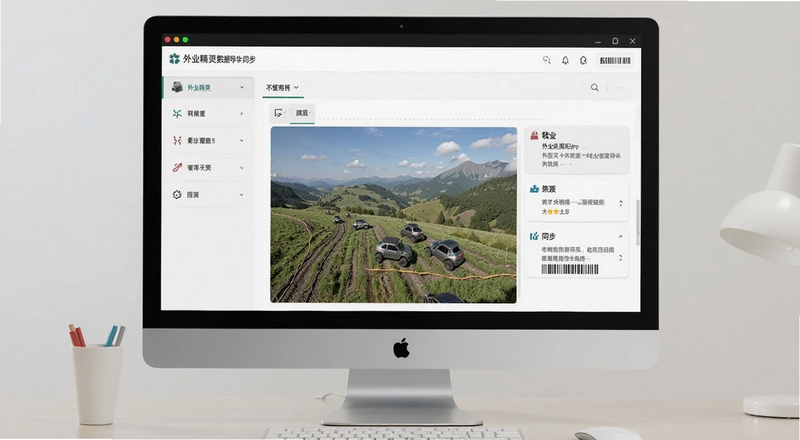Expand the pinwheel sidebar item's arrow
The image size is (800, 440).
click(x=242, y=113)
